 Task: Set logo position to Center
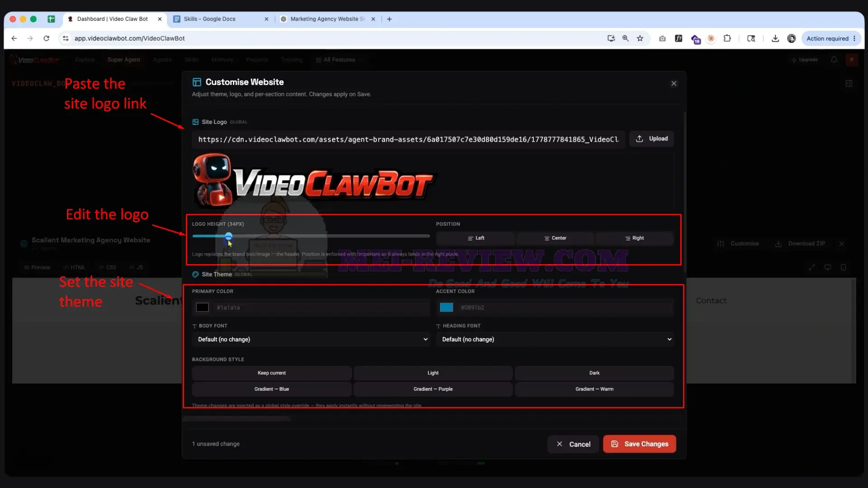tap(555, 238)
